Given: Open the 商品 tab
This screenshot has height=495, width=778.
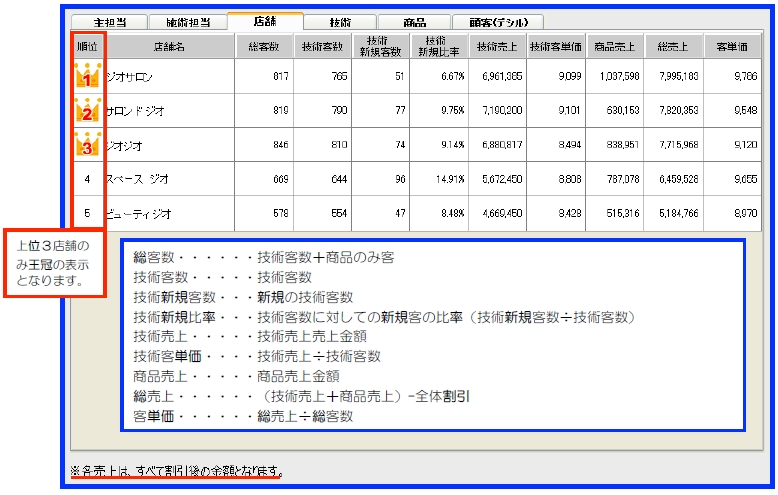Looking at the screenshot, I should 414,21.
